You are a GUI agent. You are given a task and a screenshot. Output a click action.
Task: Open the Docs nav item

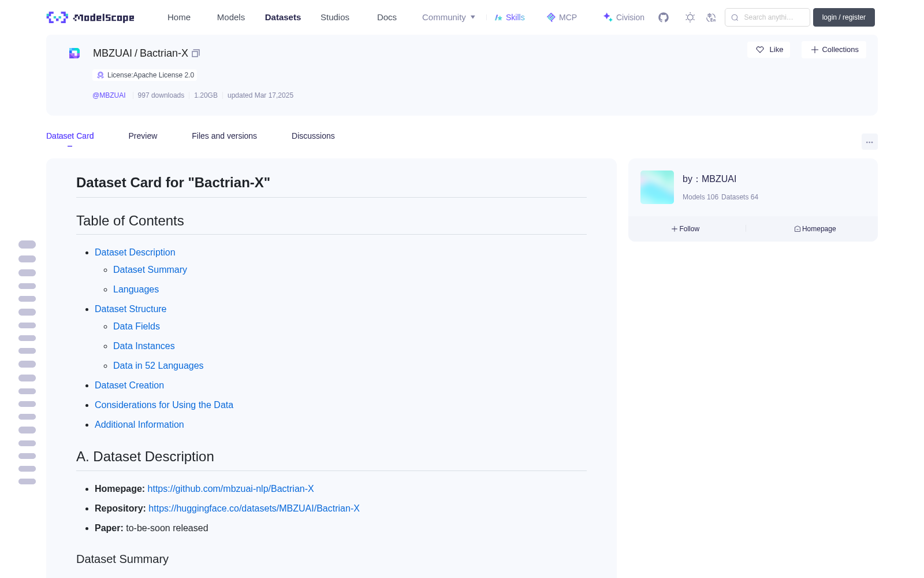387,17
